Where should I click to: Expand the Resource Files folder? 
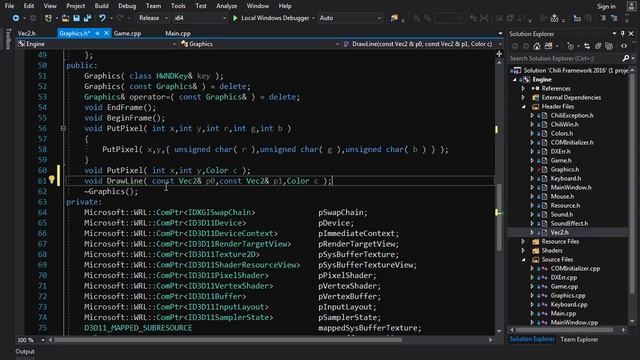point(523,242)
